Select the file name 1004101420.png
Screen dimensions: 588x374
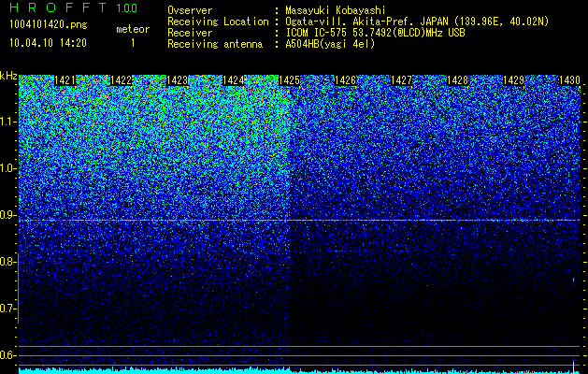49,24
